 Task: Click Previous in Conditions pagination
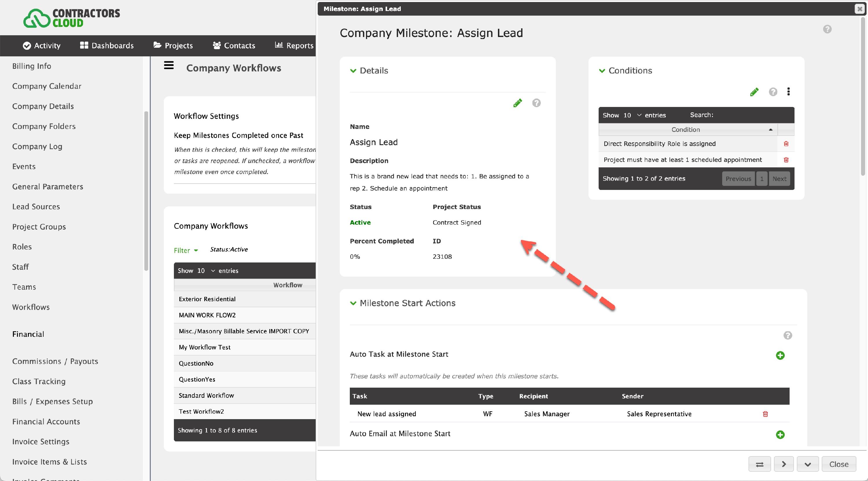(738, 179)
